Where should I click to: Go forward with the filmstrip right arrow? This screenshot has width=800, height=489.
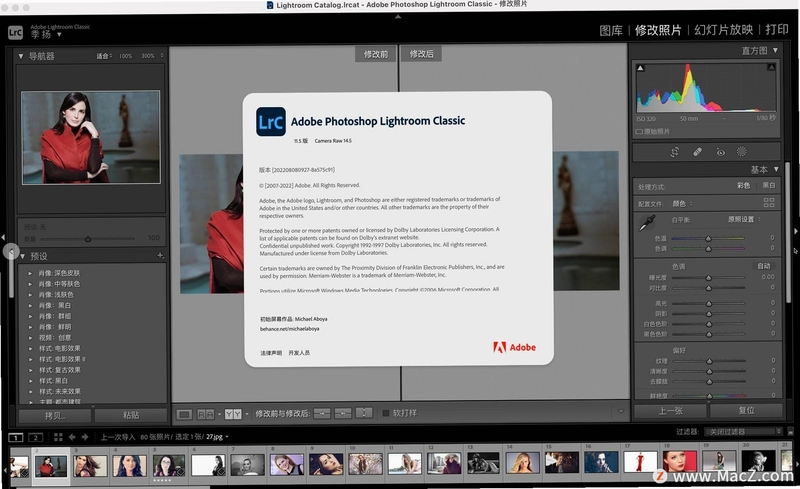pos(85,437)
